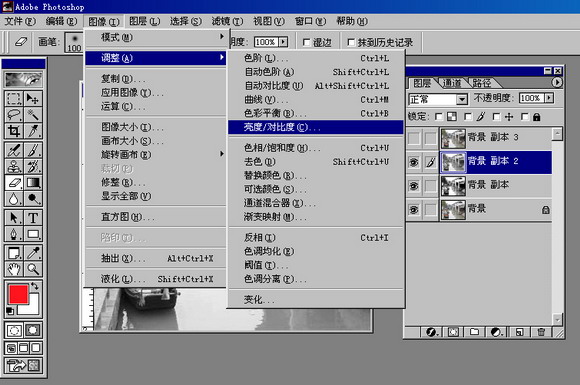Viewport: 580px width, 385px height.
Task: Select the Gradient tool
Action: coord(33,183)
